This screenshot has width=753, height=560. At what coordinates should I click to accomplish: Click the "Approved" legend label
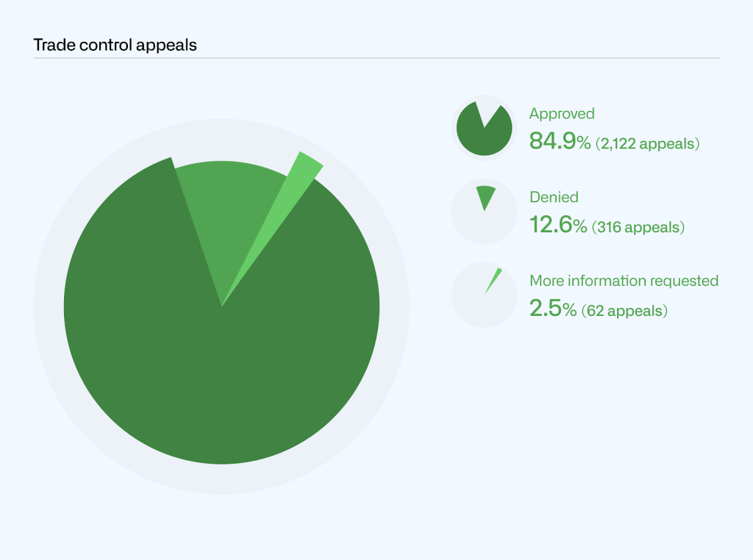click(x=562, y=114)
